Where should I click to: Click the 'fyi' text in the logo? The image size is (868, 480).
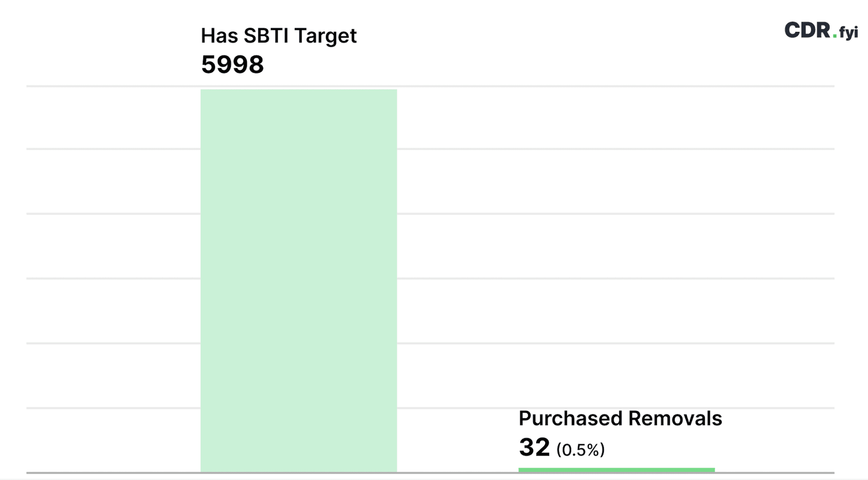[849, 33]
